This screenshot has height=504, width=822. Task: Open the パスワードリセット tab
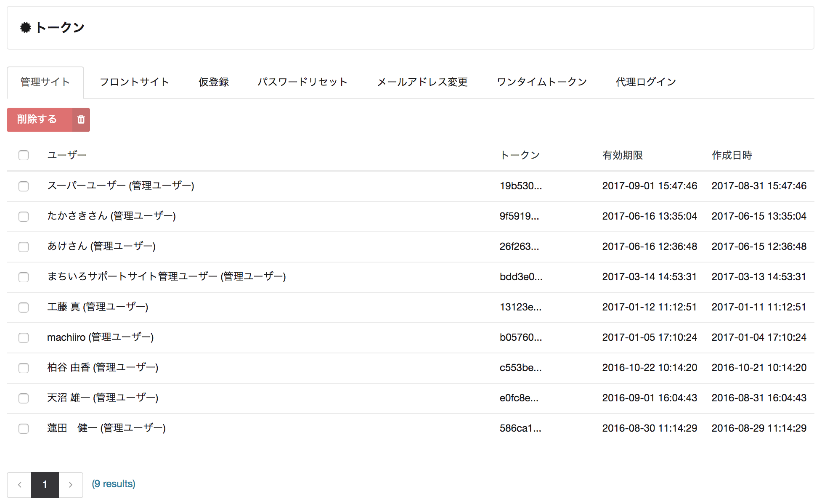point(302,82)
